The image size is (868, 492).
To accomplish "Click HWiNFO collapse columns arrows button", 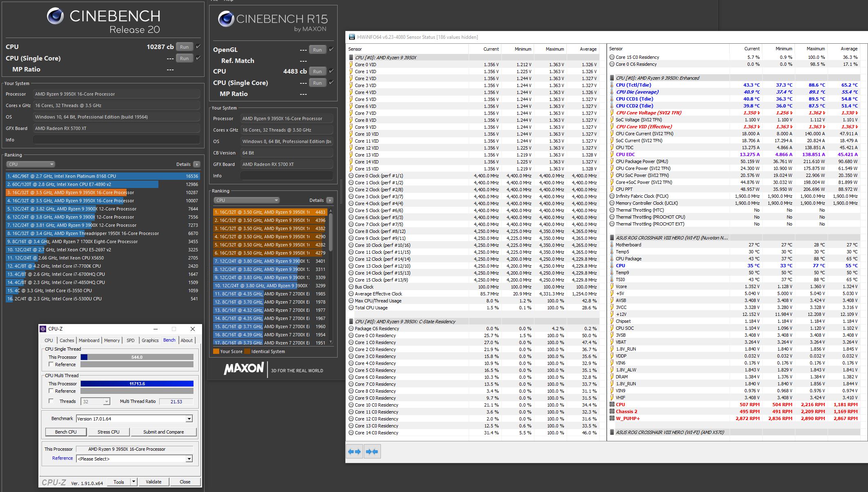I will tap(372, 452).
